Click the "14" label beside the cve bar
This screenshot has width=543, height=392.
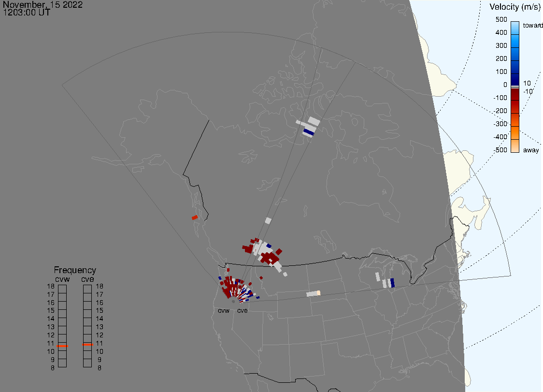tap(100, 319)
